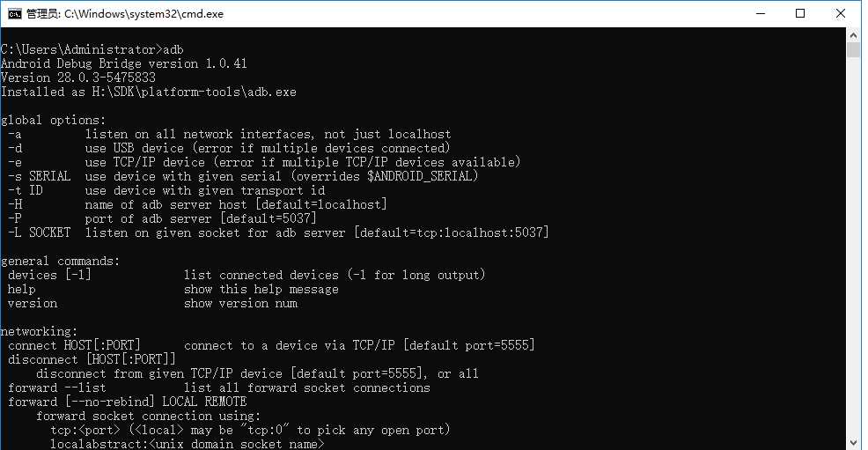Click the typed adb command on prompt line
This screenshot has width=868, height=450.
tap(173, 49)
